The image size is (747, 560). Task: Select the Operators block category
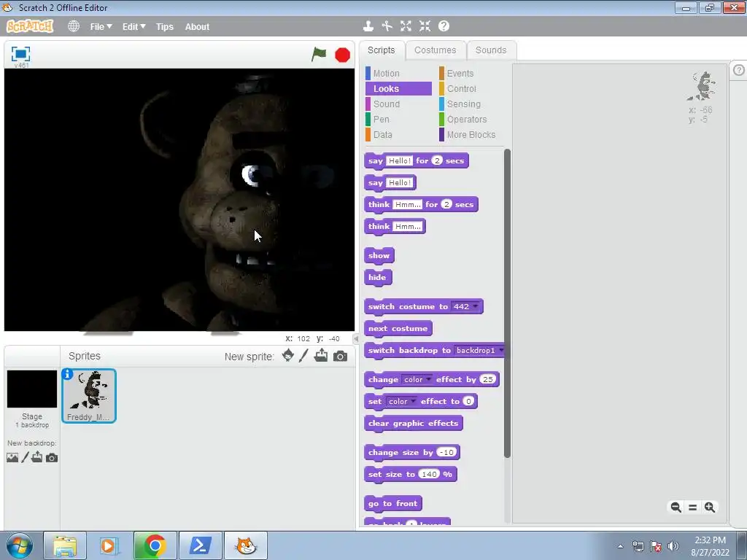tap(471, 119)
